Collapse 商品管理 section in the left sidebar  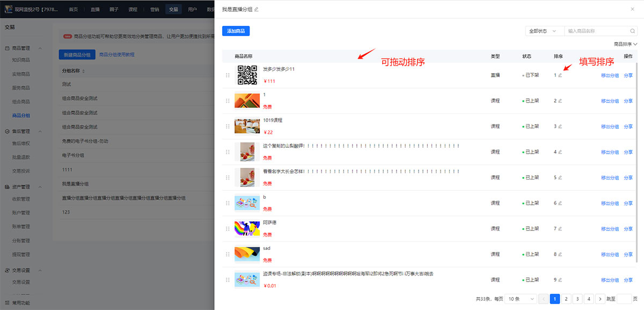click(40, 48)
